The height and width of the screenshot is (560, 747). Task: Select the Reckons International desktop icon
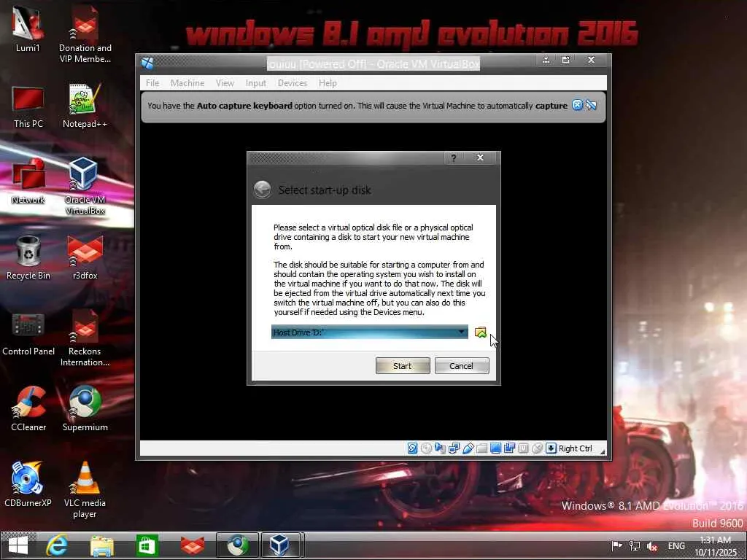pyautogui.click(x=85, y=338)
